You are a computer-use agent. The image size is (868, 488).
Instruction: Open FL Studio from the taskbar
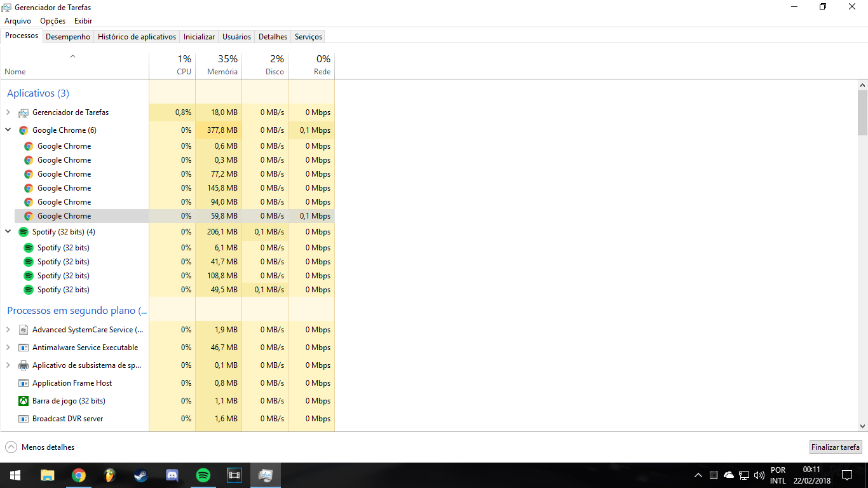(110, 475)
